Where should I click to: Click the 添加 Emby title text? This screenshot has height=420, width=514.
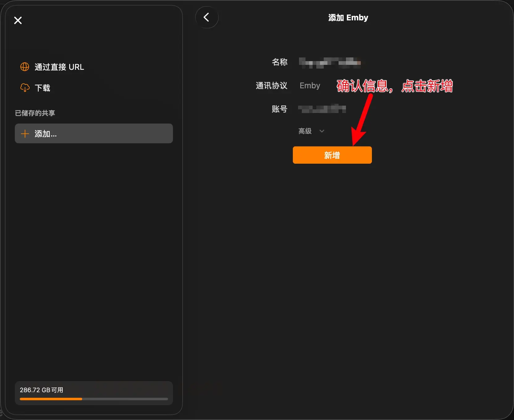coord(348,18)
